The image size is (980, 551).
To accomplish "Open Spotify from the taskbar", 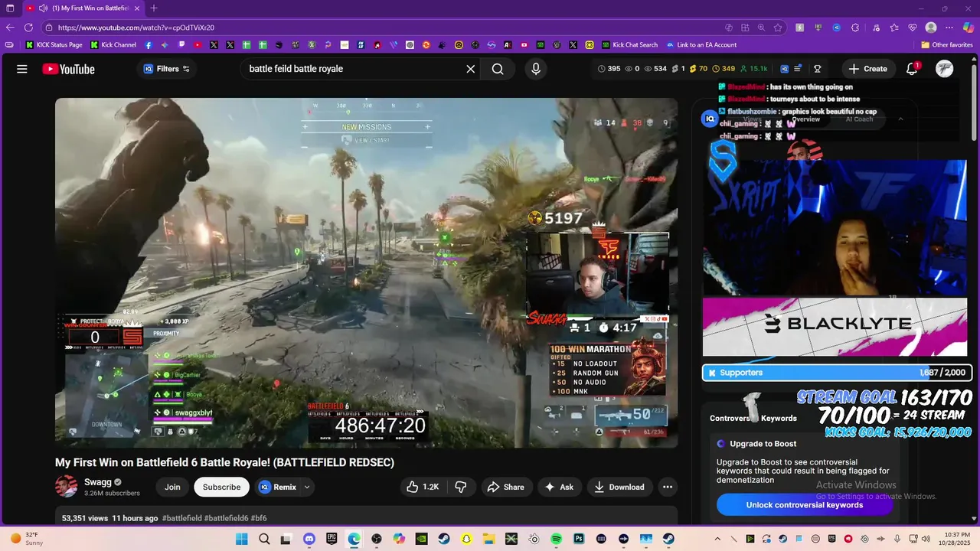I will [557, 539].
